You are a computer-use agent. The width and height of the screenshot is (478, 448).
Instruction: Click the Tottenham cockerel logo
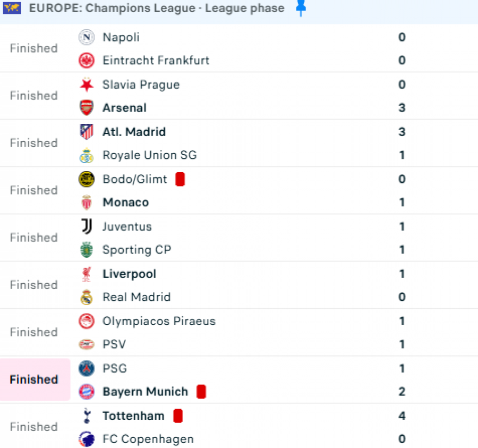click(x=87, y=416)
